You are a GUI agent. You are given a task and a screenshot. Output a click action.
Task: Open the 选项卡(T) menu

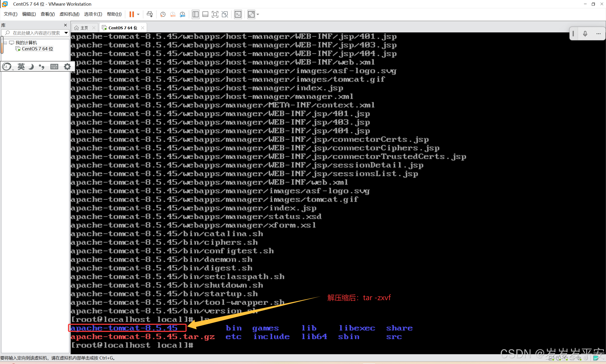93,14
